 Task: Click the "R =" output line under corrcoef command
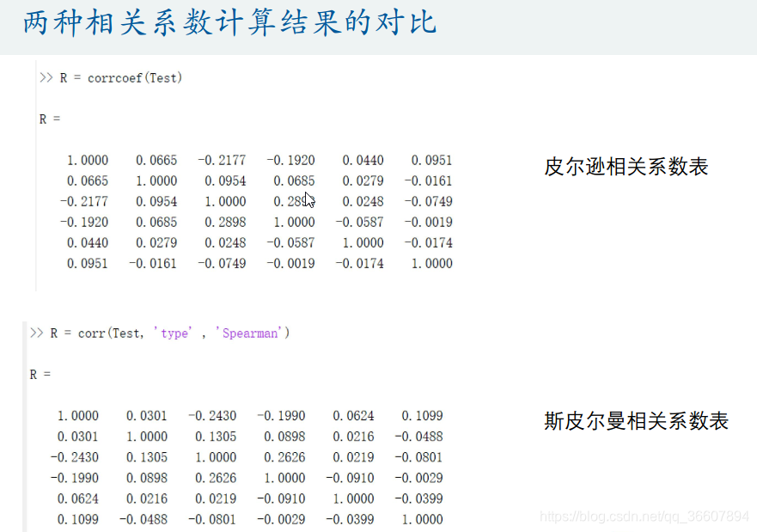tap(50, 119)
